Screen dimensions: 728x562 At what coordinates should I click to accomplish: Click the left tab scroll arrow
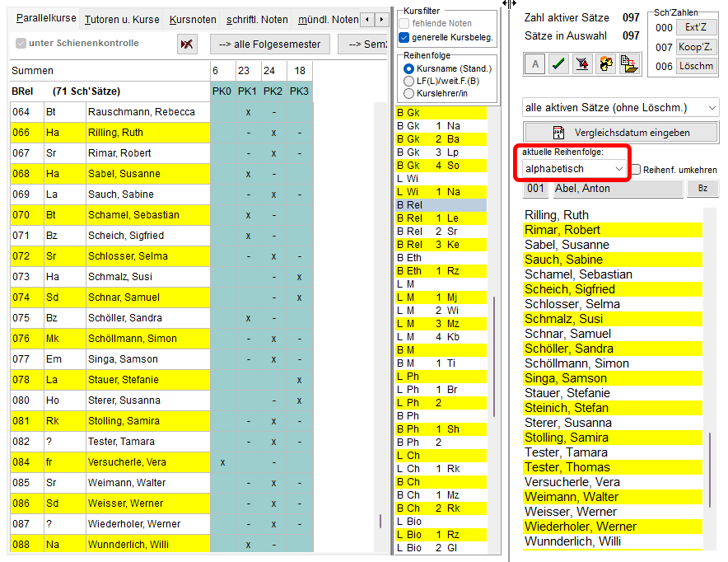click(x=369, y=18)
